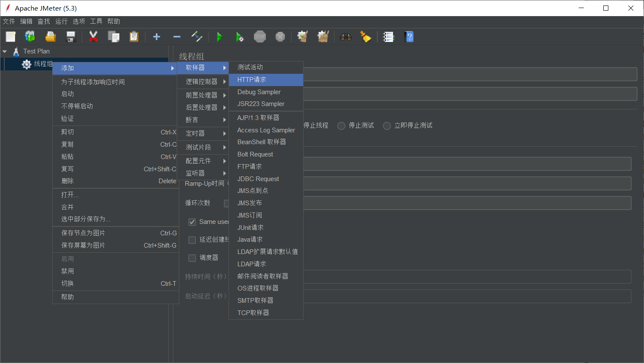
Task: Click the comments input field below name
Action: pyautogui.click(x=470, y=94)
